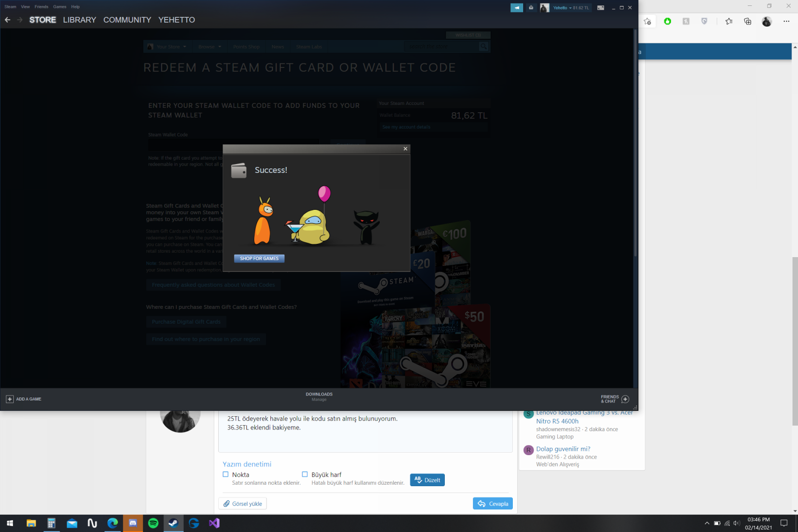
Task: Open the Friends menu in Steam
Action: (x=41, y=7)
